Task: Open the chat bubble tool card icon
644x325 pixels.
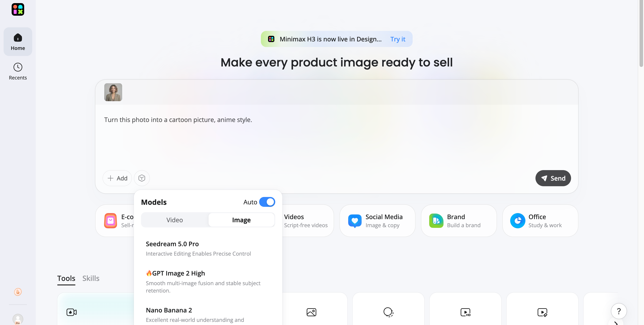Action: click(388, 312)
